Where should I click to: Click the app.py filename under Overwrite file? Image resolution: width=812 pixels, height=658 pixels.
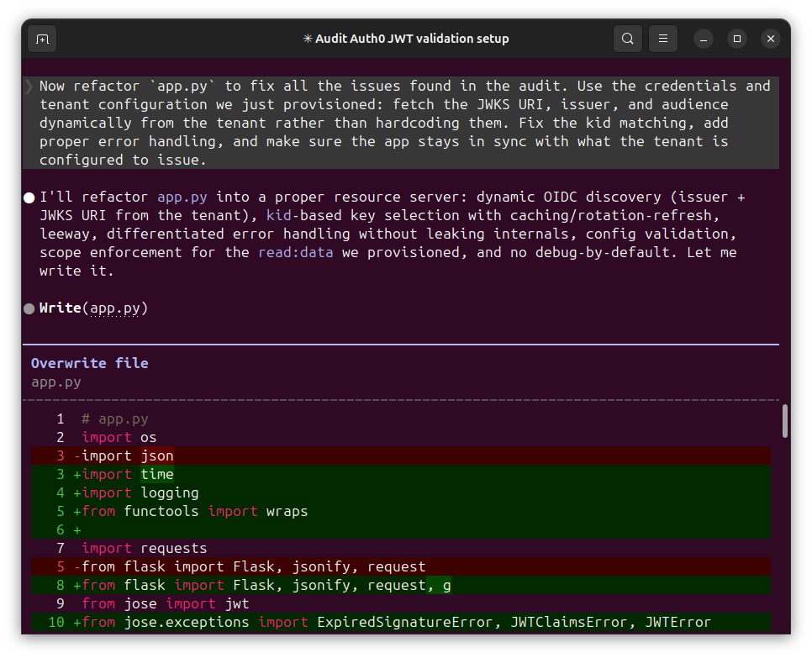(x=56, y=382)
